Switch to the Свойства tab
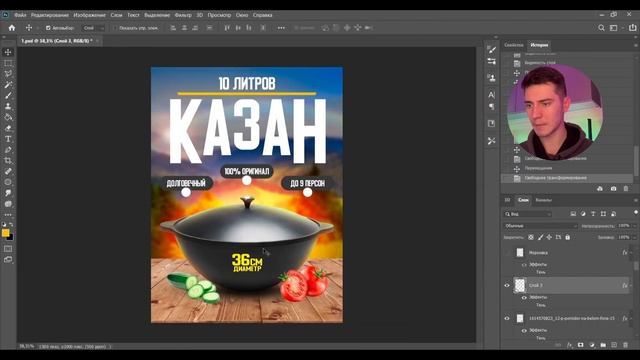The width and height of the screenshot is (640, 360). [513, 45]
